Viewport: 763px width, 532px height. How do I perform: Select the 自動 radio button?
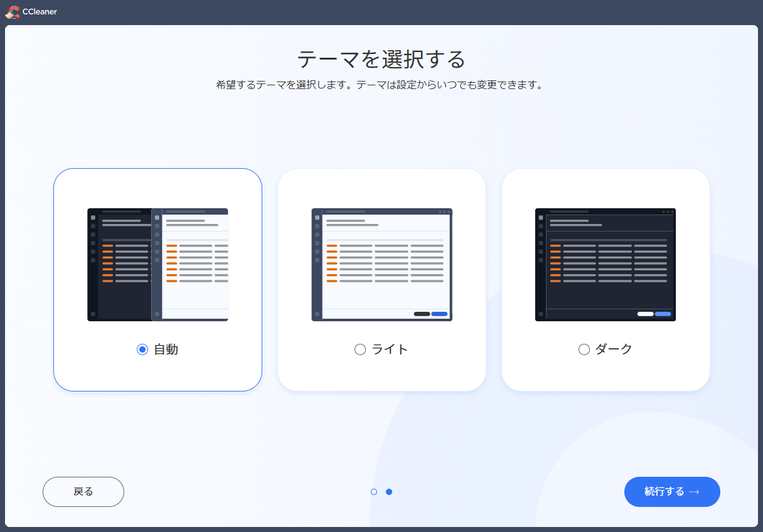142,349
